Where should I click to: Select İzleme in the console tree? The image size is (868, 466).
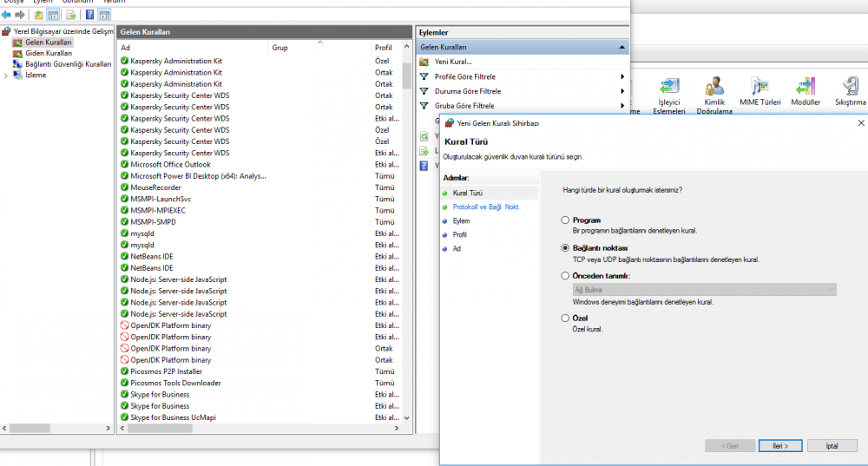[36, 75]
